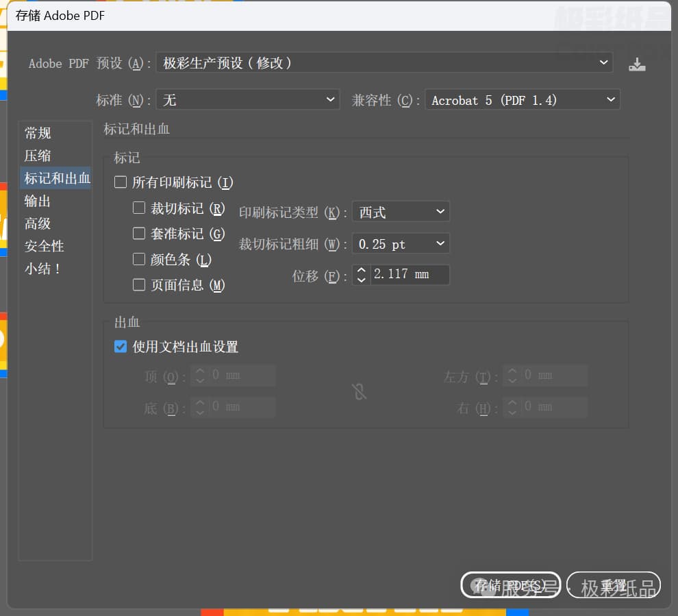
Task: Open the Adobe PDF 预设 dropdown
Action: [384, 63]
